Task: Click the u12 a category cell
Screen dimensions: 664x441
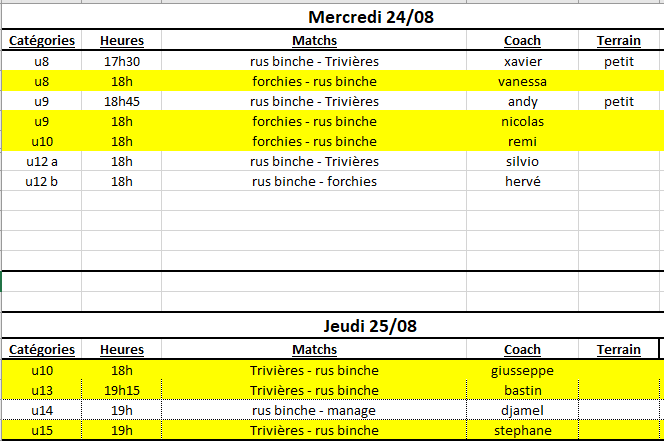Action: pos(42,161)
